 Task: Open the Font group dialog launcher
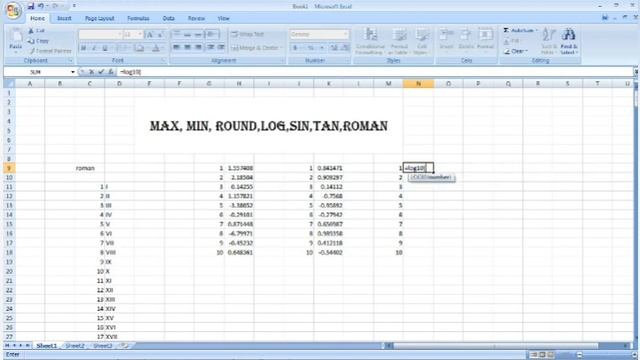click(x=163, y=60)
